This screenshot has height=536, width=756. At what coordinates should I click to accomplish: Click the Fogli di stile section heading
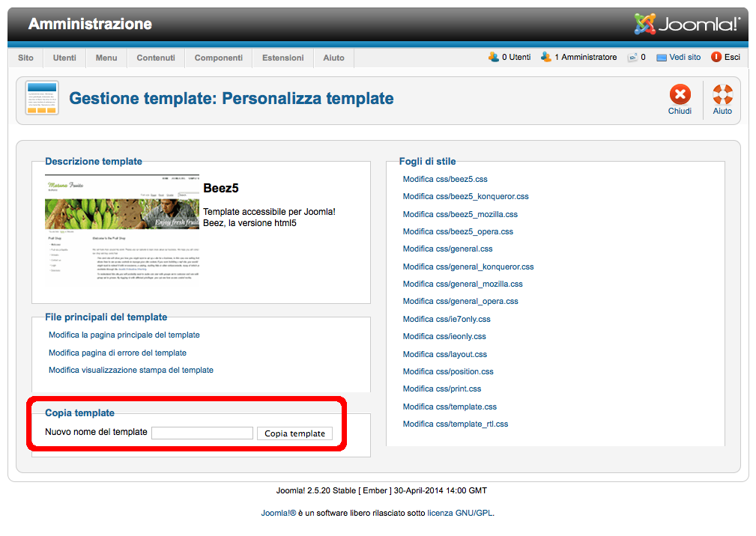click(x=427, y=162)
